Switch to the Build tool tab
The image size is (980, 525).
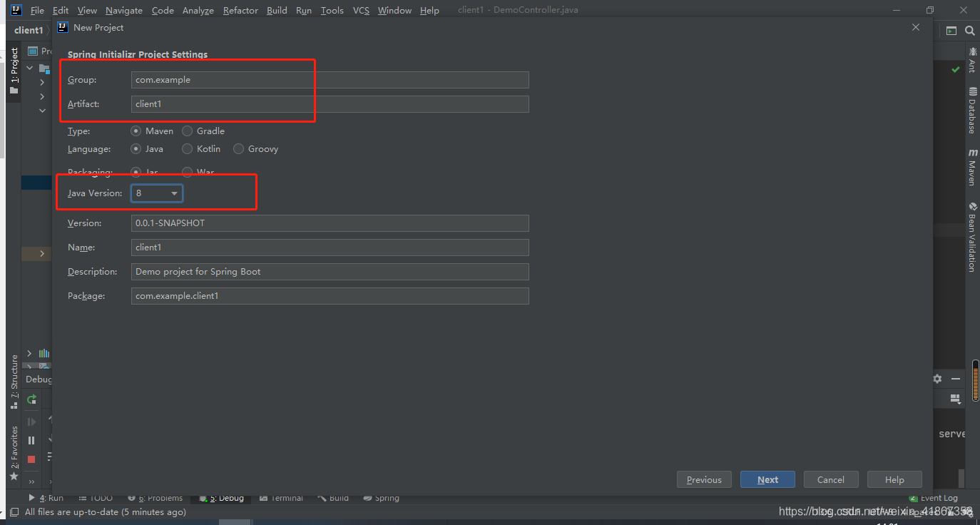pyautogui.click(x=334, y=498)
